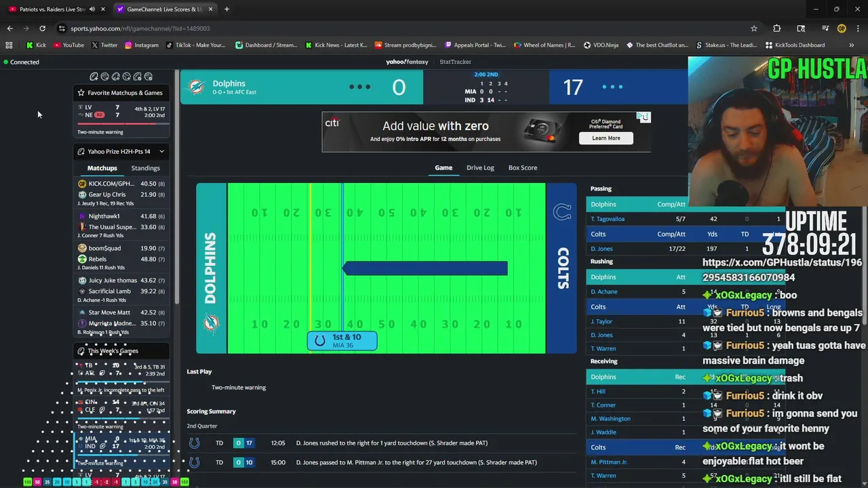Open the Box Score tab
868x488 pixels.
coord(522,167)
